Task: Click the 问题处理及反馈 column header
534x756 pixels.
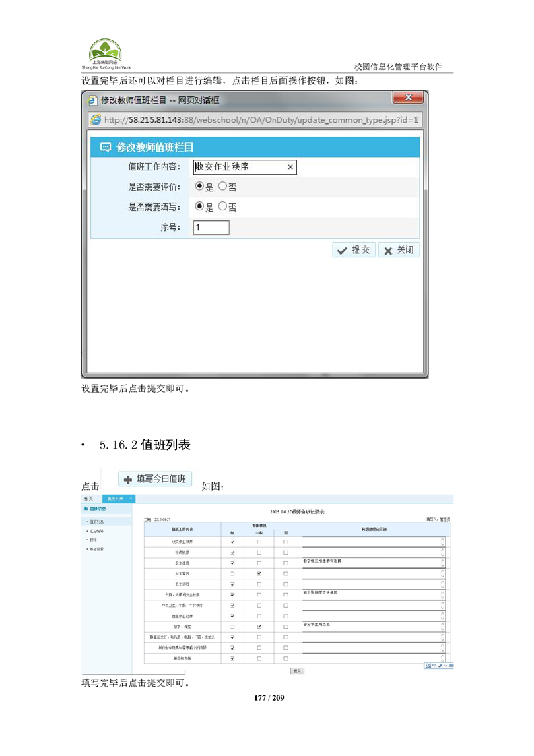Action: (x=374, y=530)
